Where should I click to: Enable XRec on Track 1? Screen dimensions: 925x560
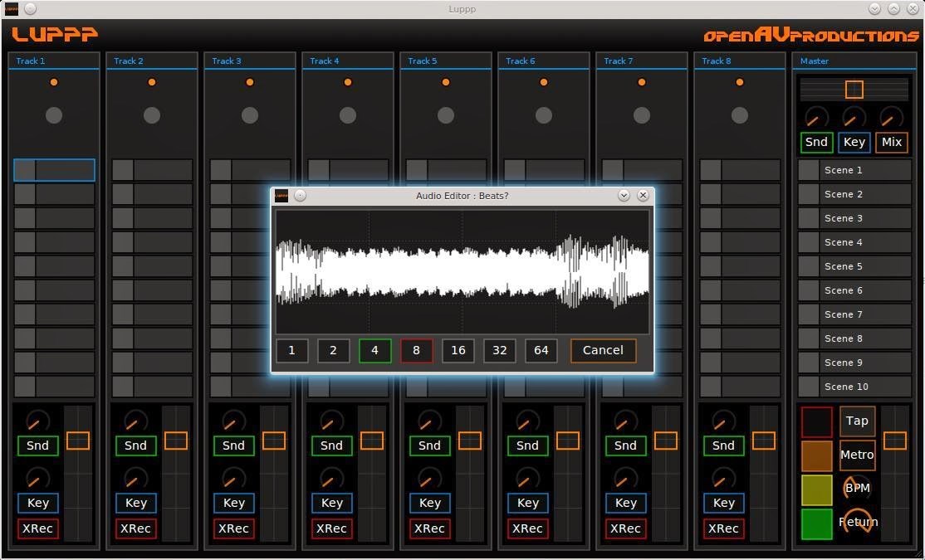[37, 528]
